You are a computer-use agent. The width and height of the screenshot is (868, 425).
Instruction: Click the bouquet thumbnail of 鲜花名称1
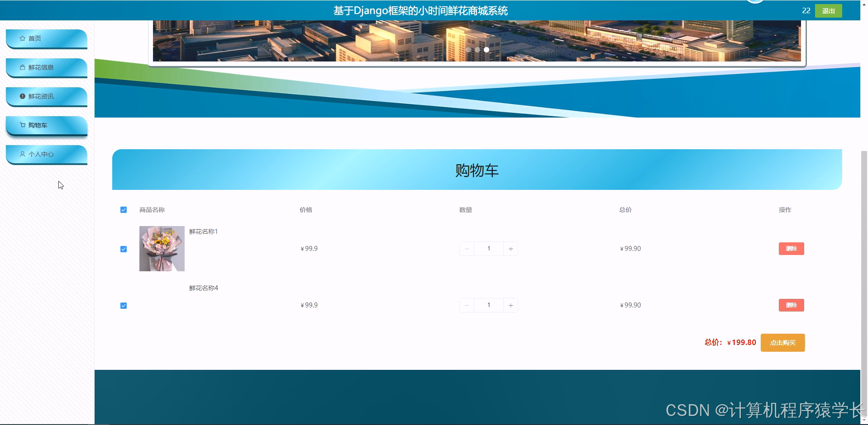162,249
